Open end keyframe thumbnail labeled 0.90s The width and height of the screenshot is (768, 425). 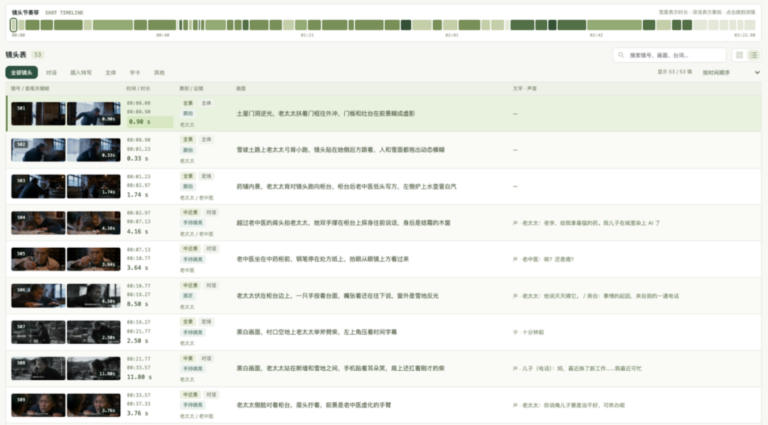coord(94,114)
